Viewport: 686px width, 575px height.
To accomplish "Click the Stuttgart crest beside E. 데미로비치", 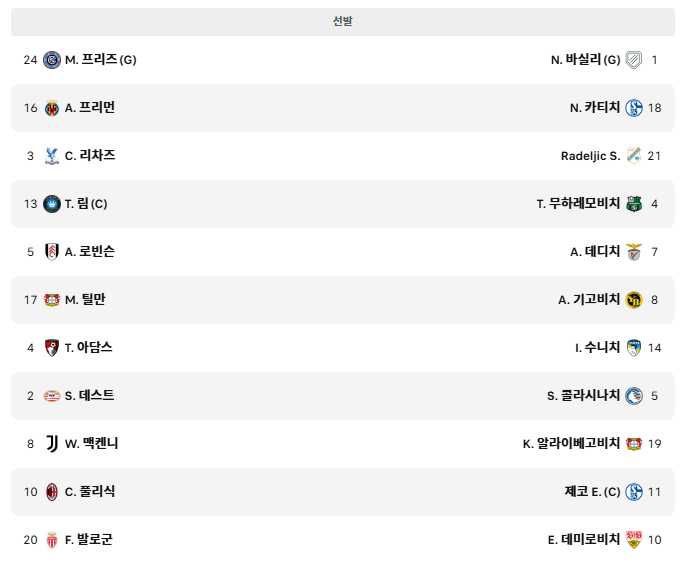I will coord(634,540).
